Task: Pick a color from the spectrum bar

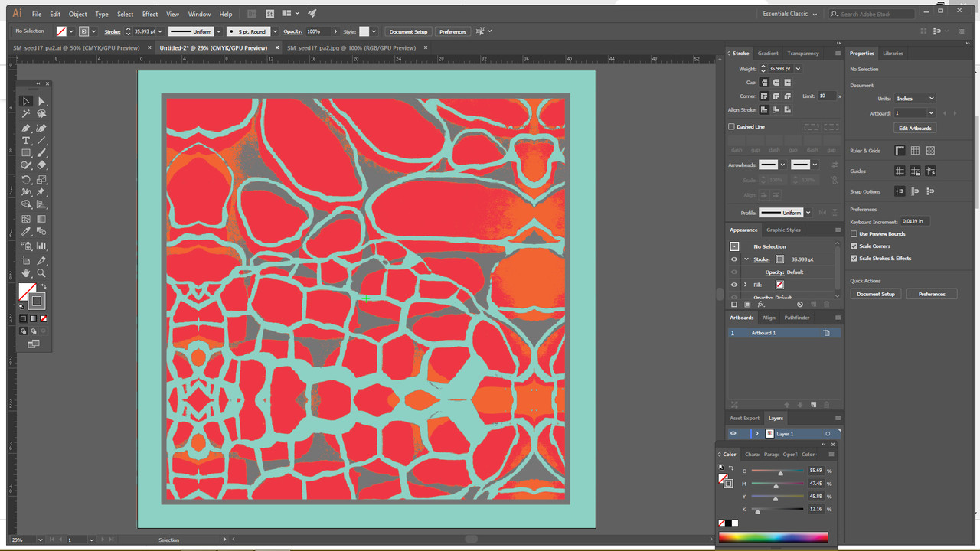Action: tap(773, 537)
